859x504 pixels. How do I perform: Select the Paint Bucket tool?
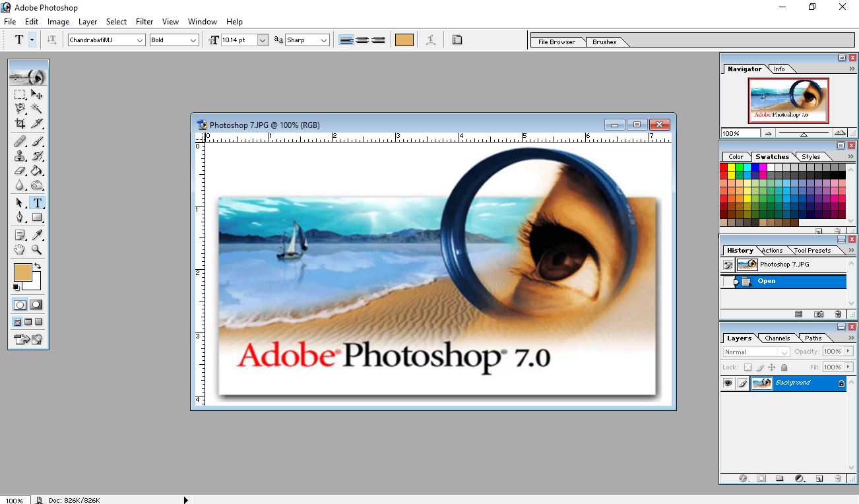37,171
